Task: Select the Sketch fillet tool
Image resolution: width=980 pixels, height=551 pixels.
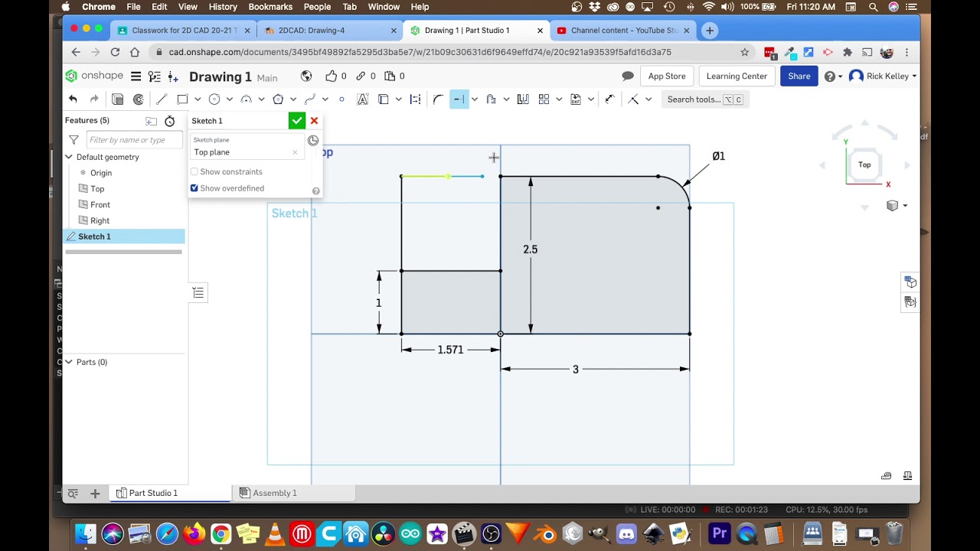Action: coord(437,99)
